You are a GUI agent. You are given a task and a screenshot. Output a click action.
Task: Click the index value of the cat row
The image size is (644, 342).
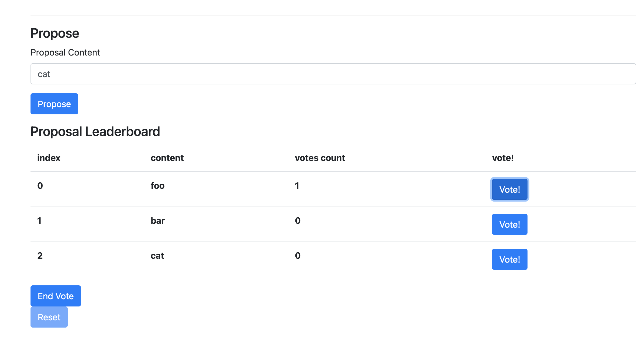click(40, 256)
